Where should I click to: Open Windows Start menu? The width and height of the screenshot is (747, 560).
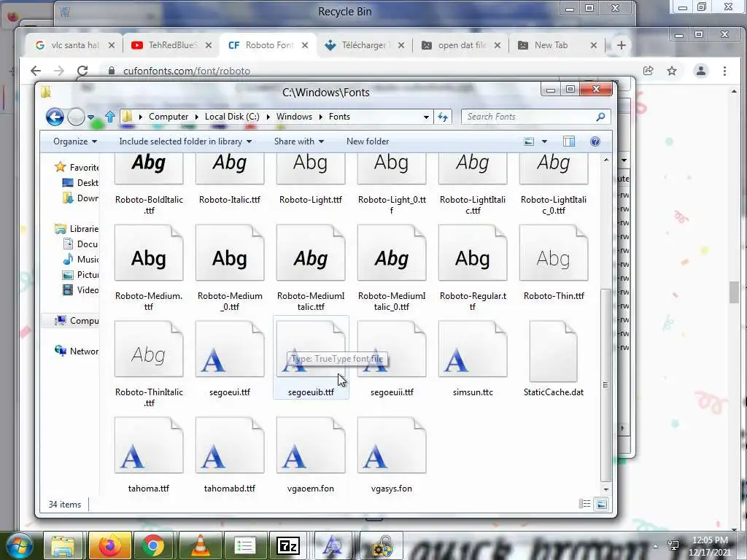[18, 545]
